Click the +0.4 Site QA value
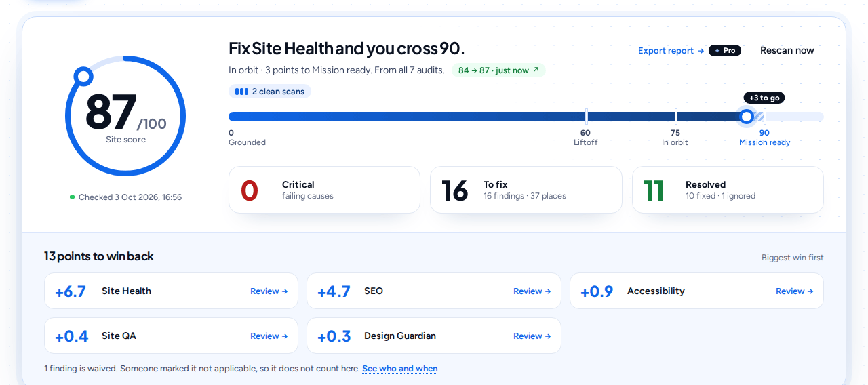This screenshot has height=385, width=868. [x=71, y=336]
